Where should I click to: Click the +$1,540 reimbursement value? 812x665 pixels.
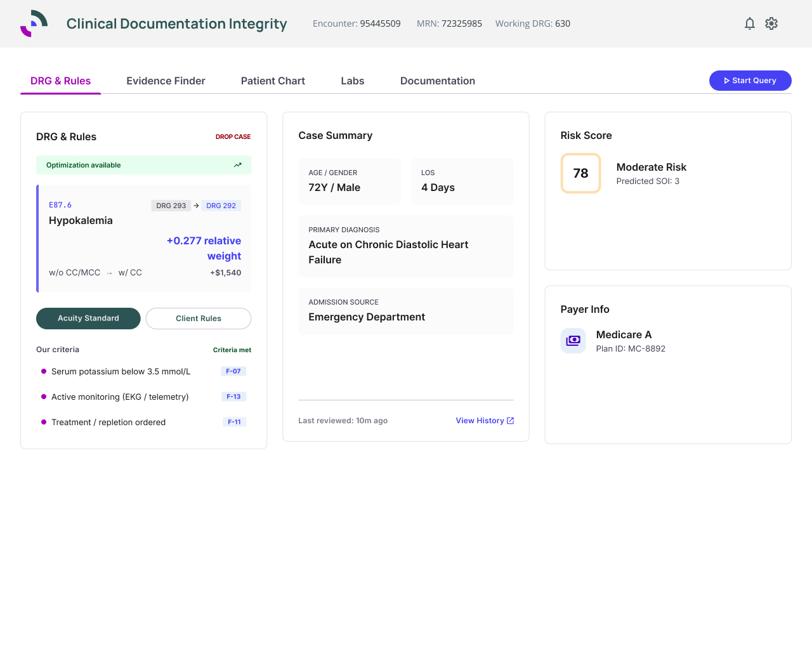click(x=225, y=273)
